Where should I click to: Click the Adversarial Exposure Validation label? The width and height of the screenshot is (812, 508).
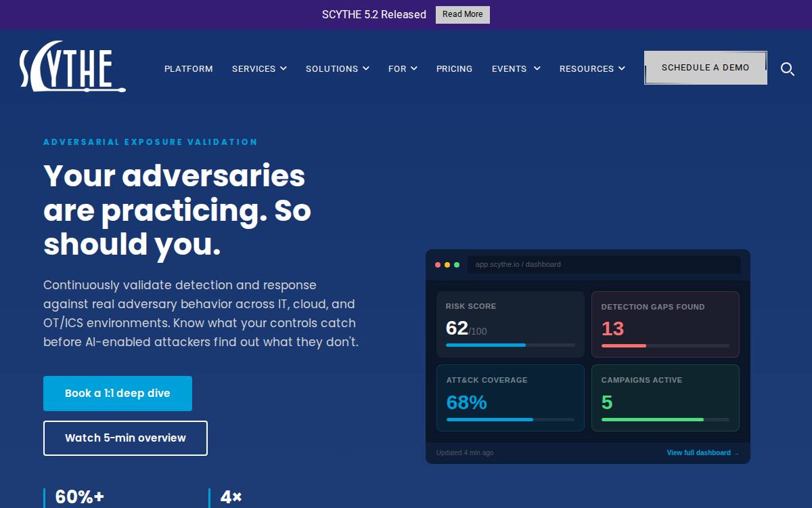click(x=150, y=142)
